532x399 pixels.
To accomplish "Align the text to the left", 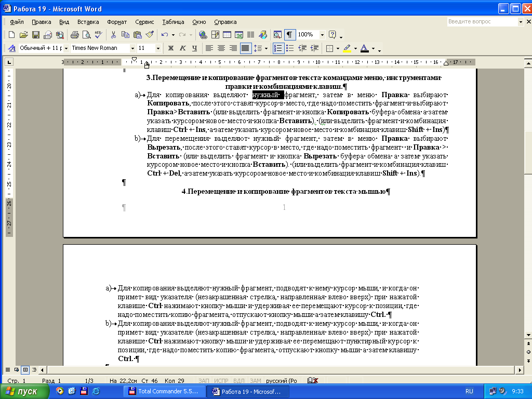I will pos(209,48).
